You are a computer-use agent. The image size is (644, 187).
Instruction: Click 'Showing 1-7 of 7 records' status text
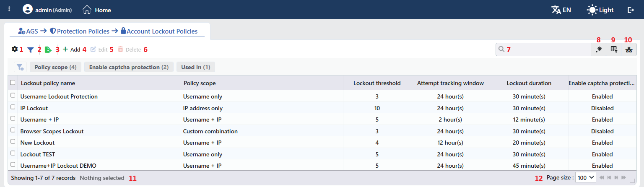[43, 178]
